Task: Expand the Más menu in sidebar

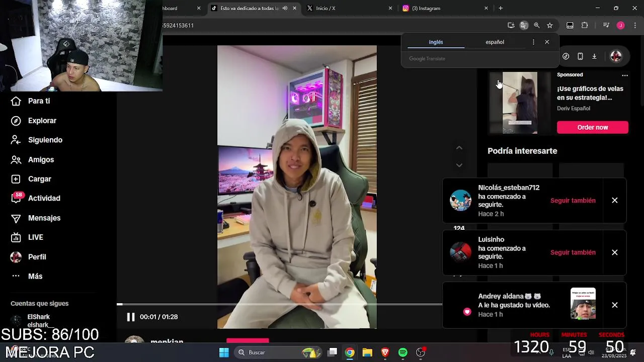Action: (x=27, y=276)
